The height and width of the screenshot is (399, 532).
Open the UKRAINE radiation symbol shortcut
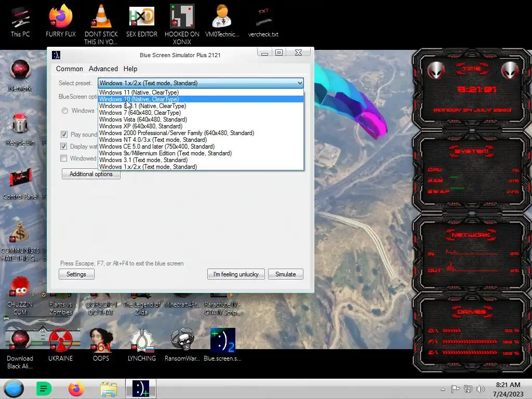coord(60,345)
